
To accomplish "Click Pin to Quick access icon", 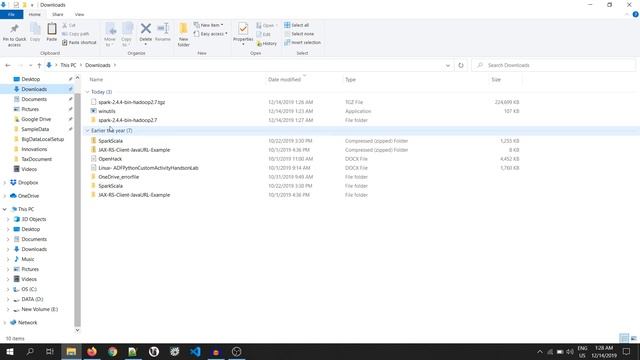I will point(14,29).
